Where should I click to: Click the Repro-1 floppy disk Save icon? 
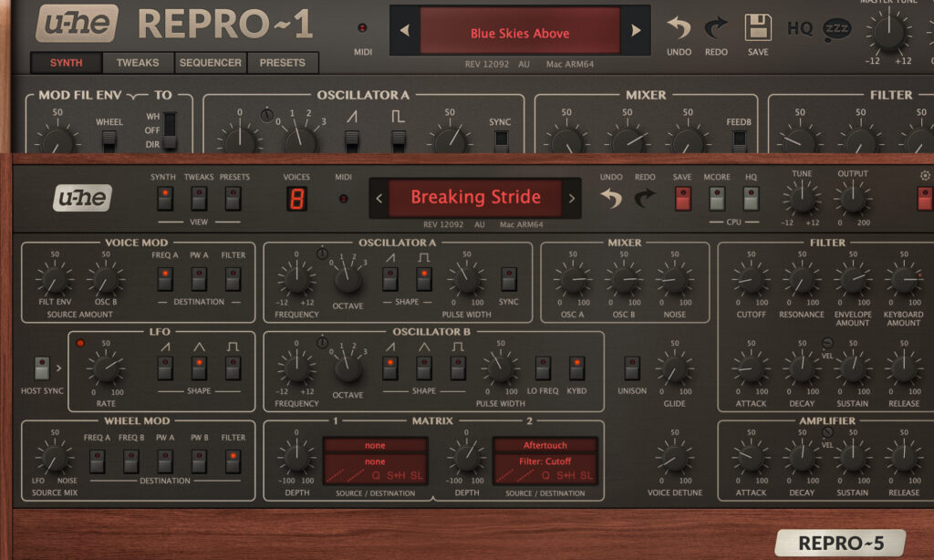757,28
